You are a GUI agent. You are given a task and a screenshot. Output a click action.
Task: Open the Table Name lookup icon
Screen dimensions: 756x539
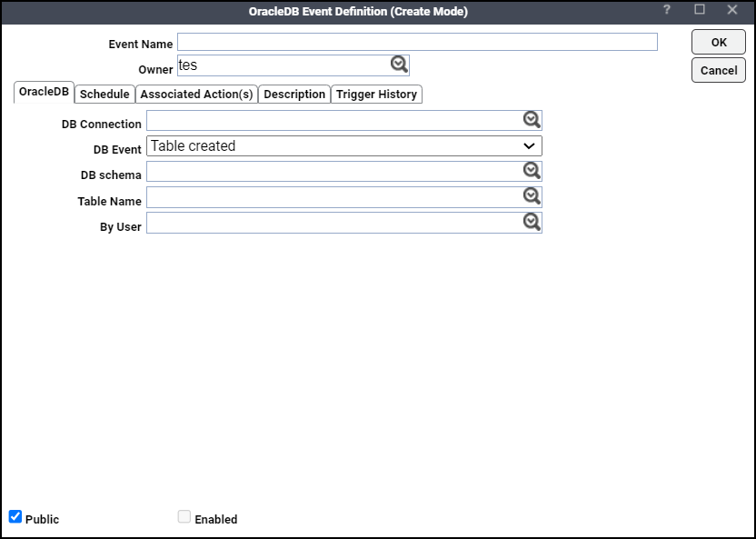click(532, 196)
